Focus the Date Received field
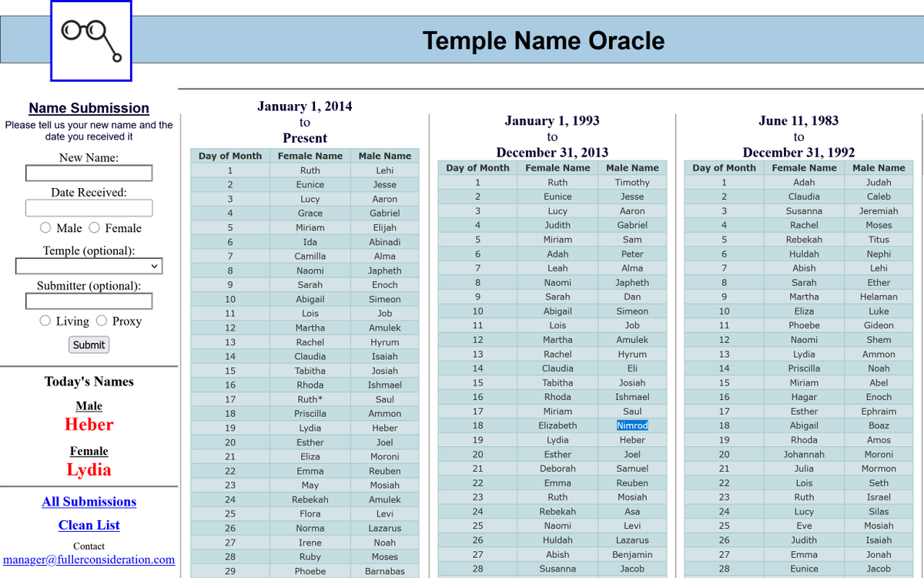Screen dimensions: 924x578 coord(89,208)
